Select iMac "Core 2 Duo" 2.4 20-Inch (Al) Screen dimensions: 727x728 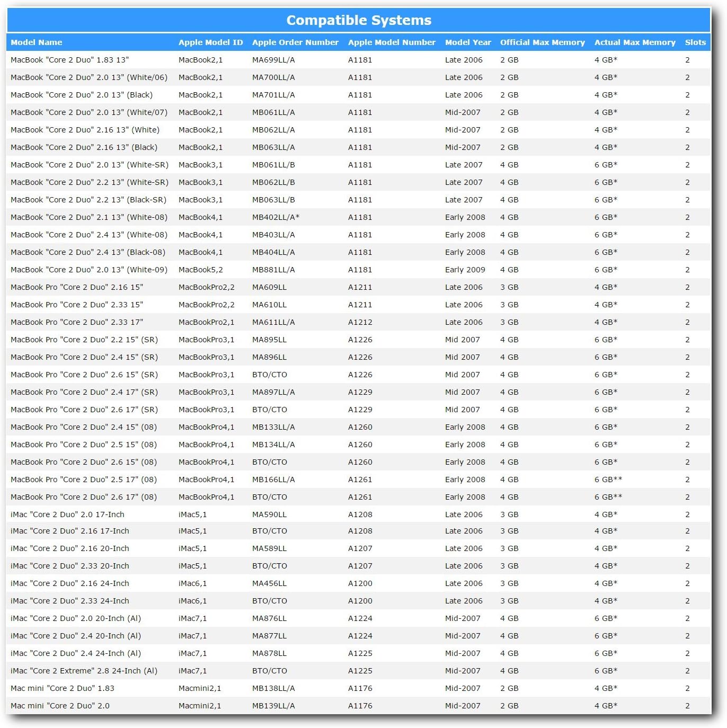point(76,636)
